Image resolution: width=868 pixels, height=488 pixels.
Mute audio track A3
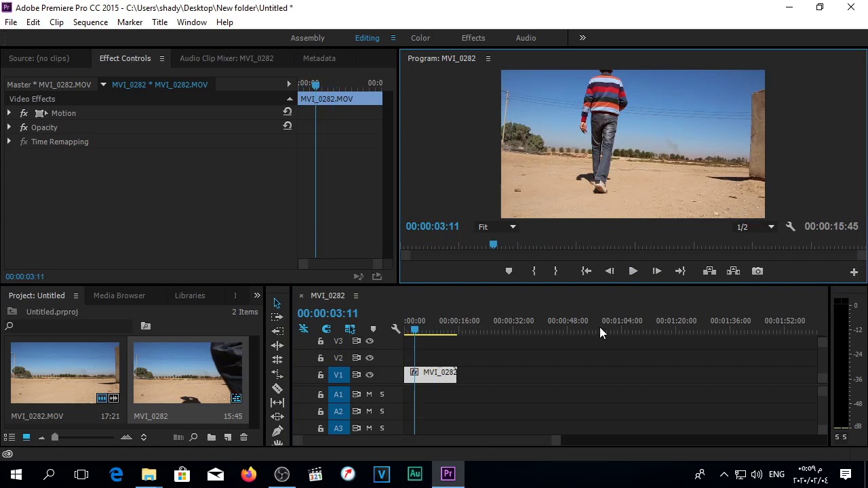[370, 428]
